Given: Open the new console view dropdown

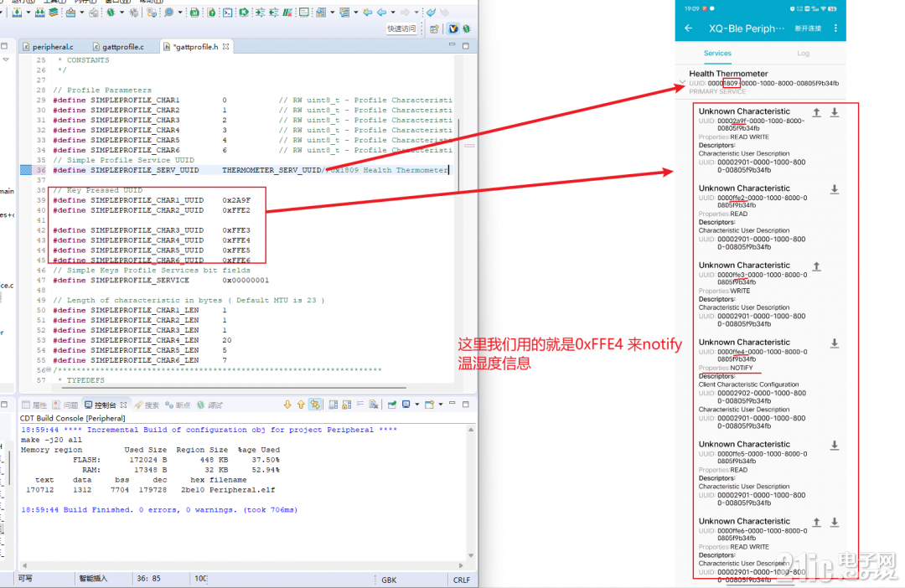Looking at the screenshot, I should coord(441,405).
